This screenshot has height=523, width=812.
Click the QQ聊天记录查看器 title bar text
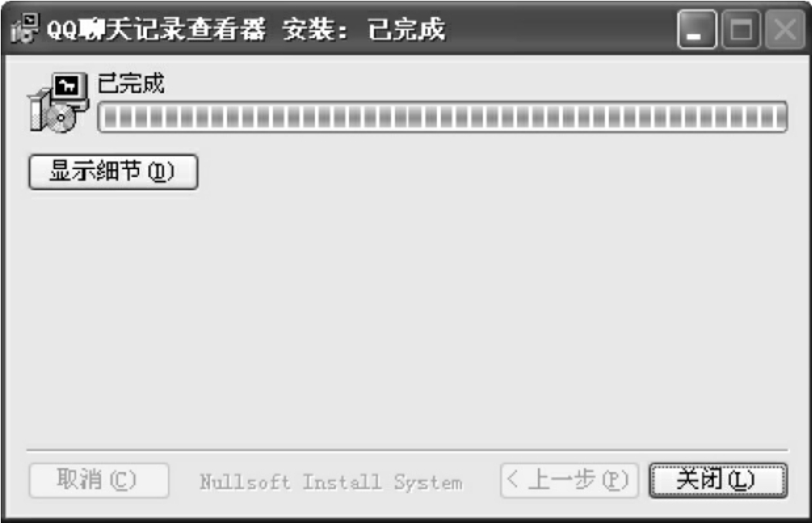(x=157, y=29)
